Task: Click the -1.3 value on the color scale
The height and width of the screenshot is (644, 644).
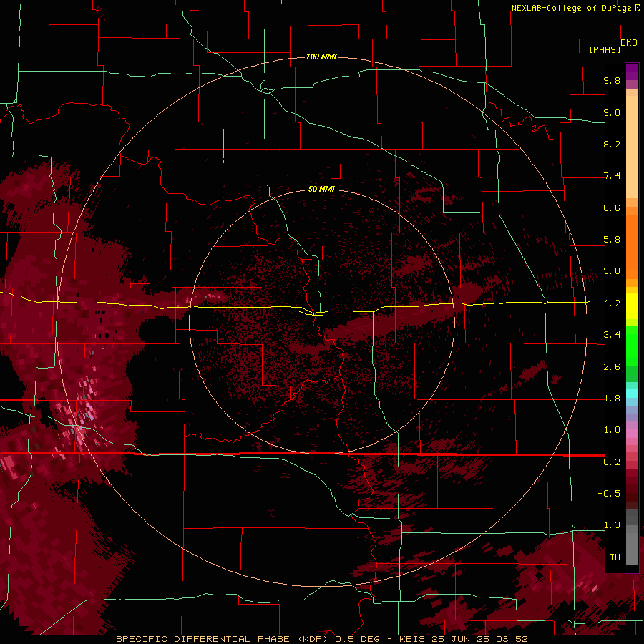Action: click(609, 525)
